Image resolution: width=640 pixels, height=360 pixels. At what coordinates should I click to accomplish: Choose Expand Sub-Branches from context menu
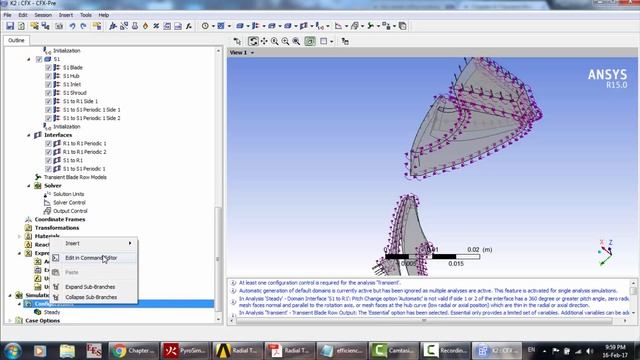pyautogui.click(x=93, y=287)
